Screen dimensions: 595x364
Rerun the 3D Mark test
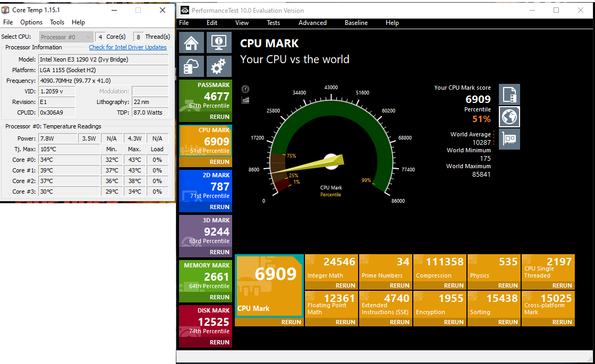click(219, 252)
